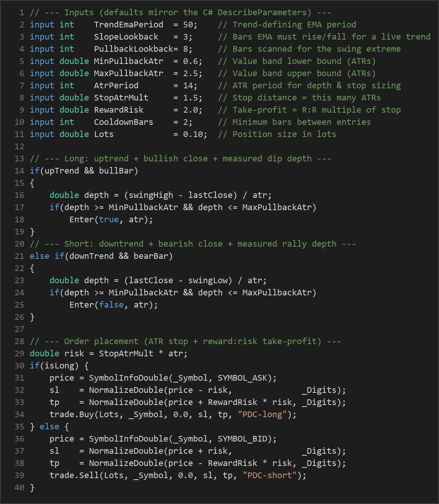Viewport: 439px width, 504px height.
Task: Click the CooldownBars variable name
Action: pyautogui.click(x=124, y=122)
